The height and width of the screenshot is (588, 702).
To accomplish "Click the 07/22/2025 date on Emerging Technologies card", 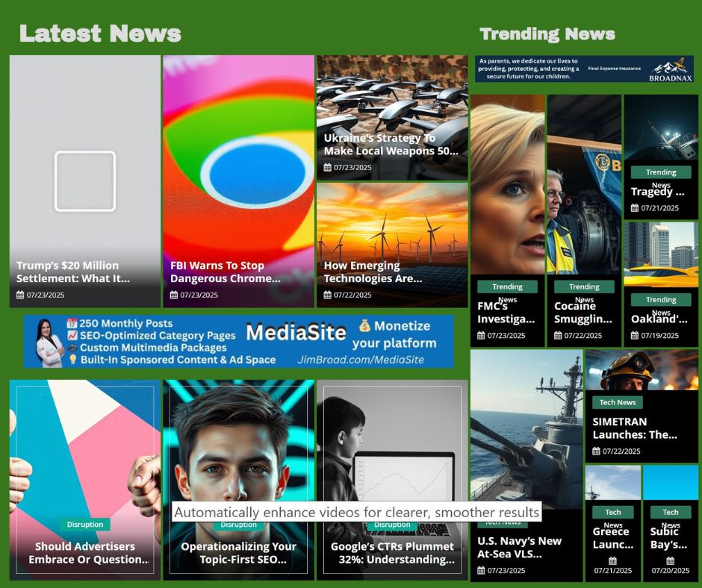I will tap(352, 295).
